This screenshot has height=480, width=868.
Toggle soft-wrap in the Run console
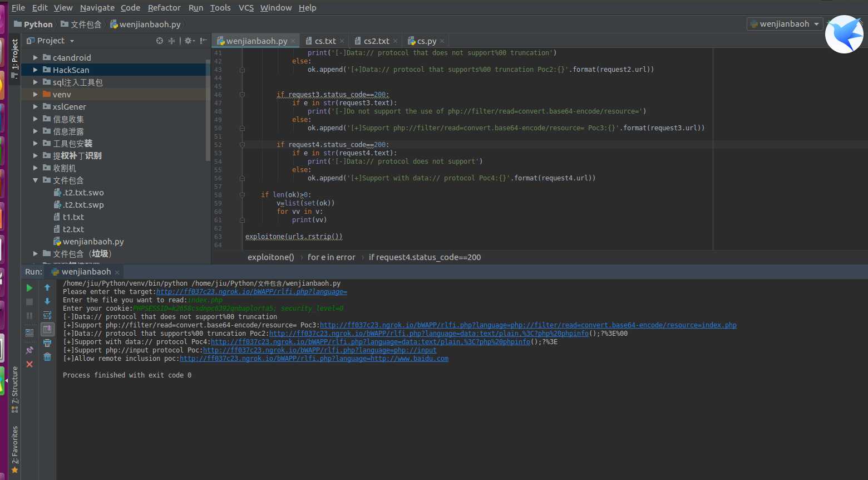click(47, 315)
